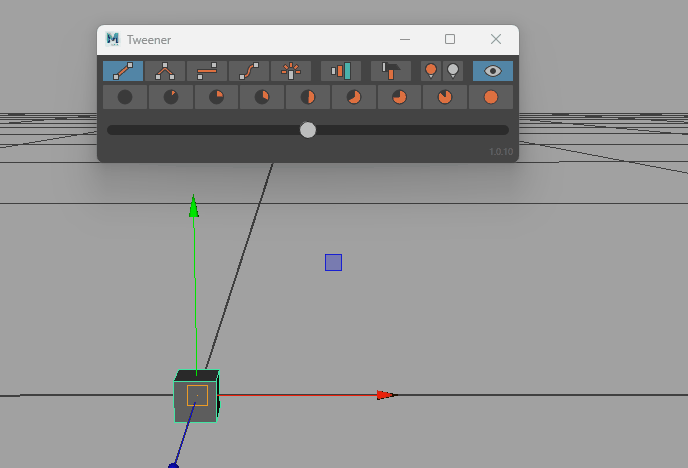Select the burst-style Default tween mode icon

point(291,71)
